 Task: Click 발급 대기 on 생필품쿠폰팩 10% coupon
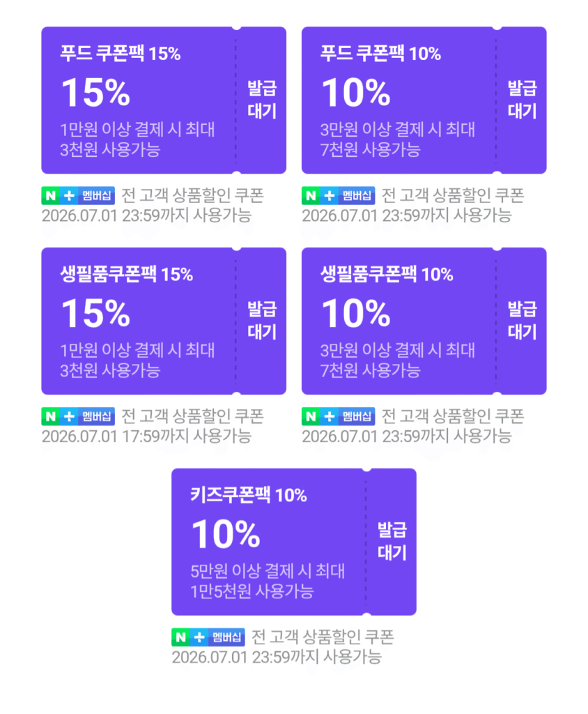point(522,321)
